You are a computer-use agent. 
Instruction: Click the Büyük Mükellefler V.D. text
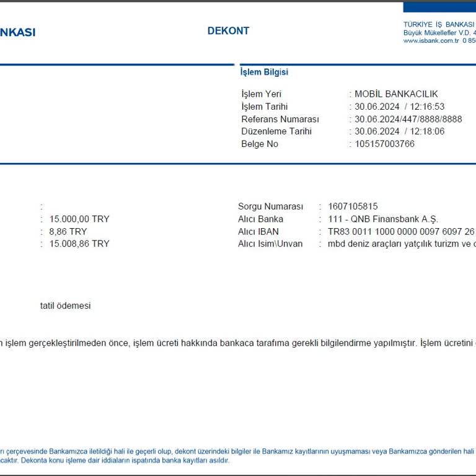pyautogui.click(x=437, y=33)
